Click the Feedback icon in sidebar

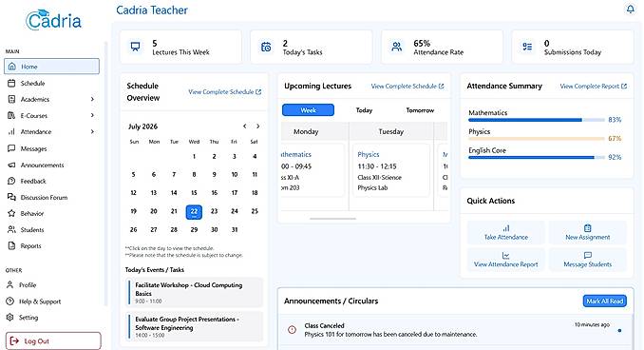click(x=11, y=181)
